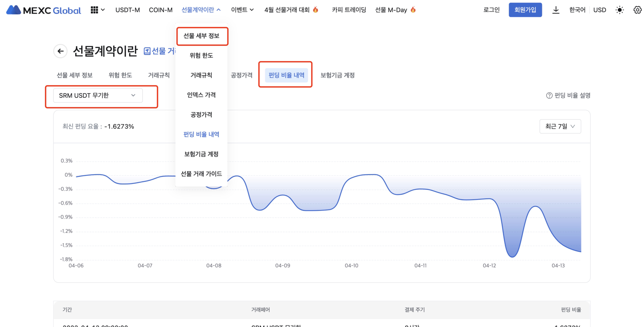
Task: Switch to the 보험기금 계정 tab
Action: [337, 75]
